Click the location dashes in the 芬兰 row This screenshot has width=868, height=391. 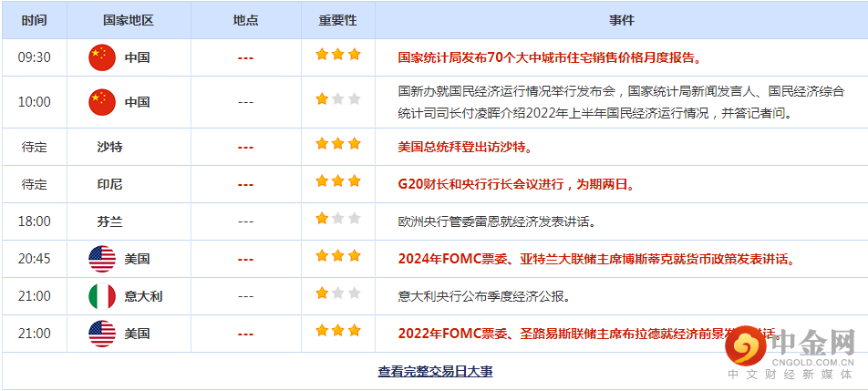[x=246, y=221]
